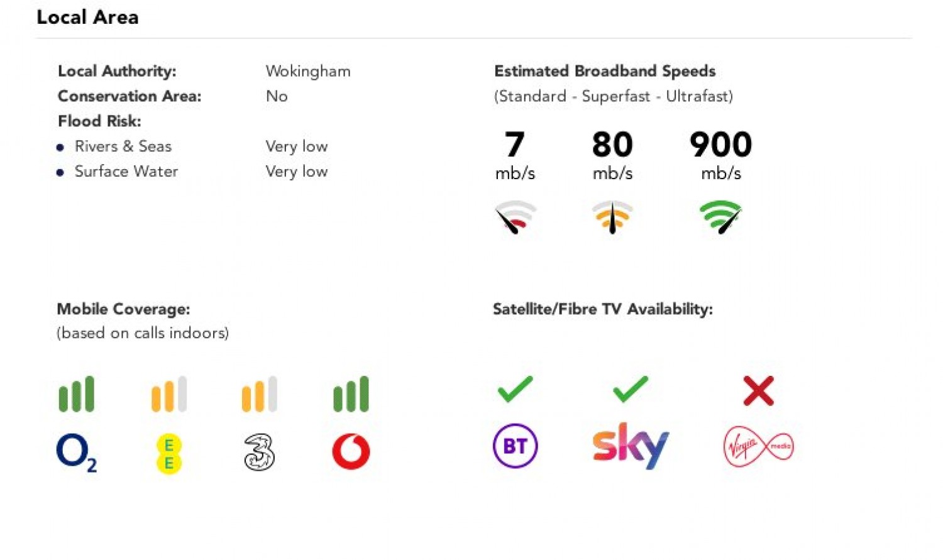The width and height of the screenshot is (943, 560).
Task: Click the Virgin Media logo
Action: [x=758, y=446]
